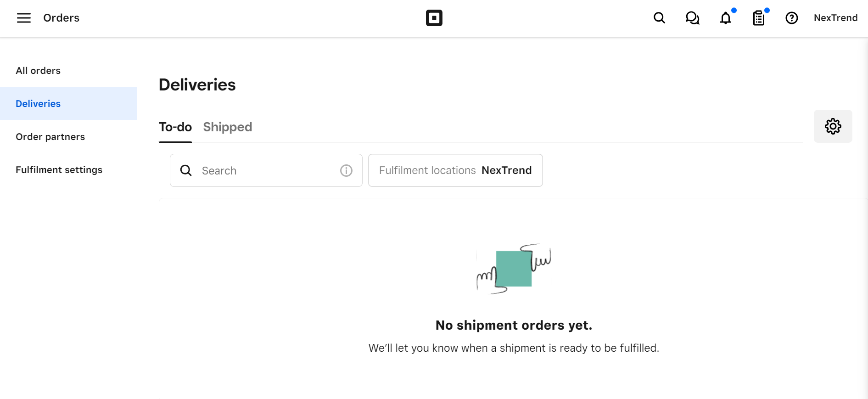868x399 pixels.
Task: View search tips via the info icon
Action: [x=346, y=170]
